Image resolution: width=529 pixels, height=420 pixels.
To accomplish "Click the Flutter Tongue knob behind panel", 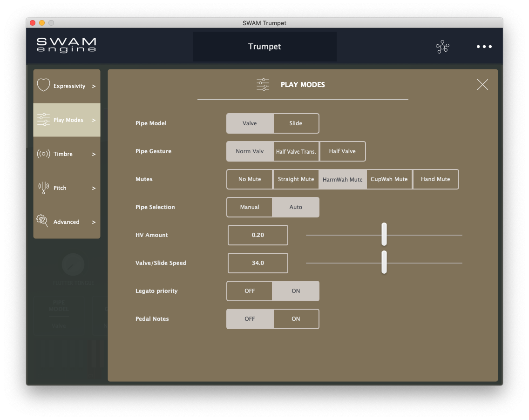I will pos(73,265).
